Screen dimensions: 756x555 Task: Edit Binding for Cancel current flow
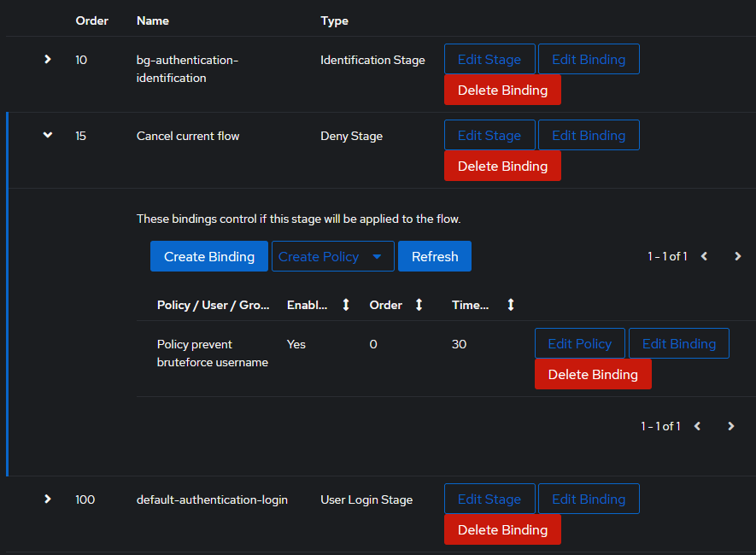pyautogui.click(x=589, y=136)
